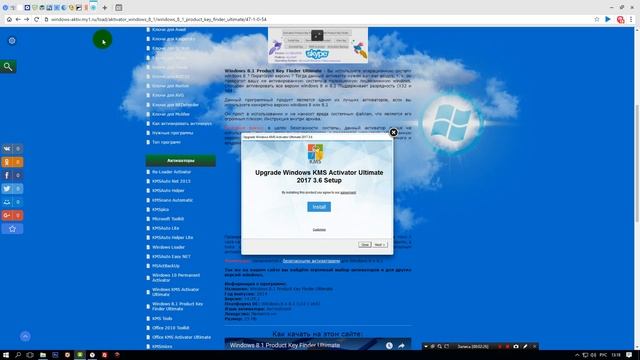This screenshot has height=360, width=640.
Task: Click the star bookmark share button
Action: pos(12,229)
